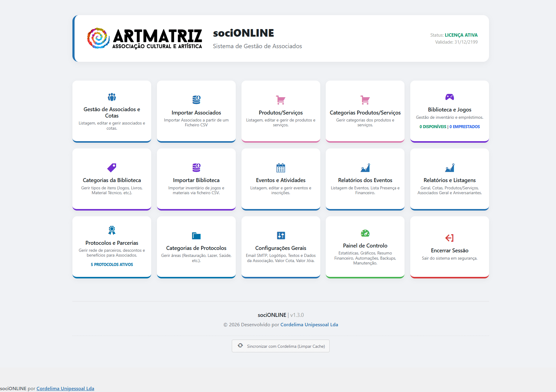The width and height of the screenshot is (556, 392).
Task: Click the Categorias de Protocolos folder icon
Action: point(196,235)
